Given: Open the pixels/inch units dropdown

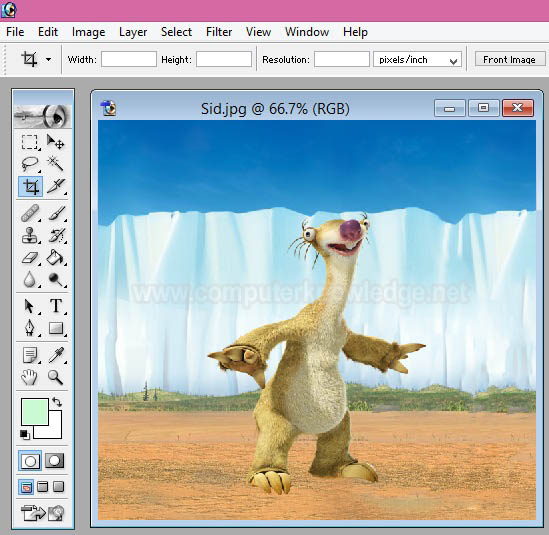Looking at the screenshot, I should (417, 60).
